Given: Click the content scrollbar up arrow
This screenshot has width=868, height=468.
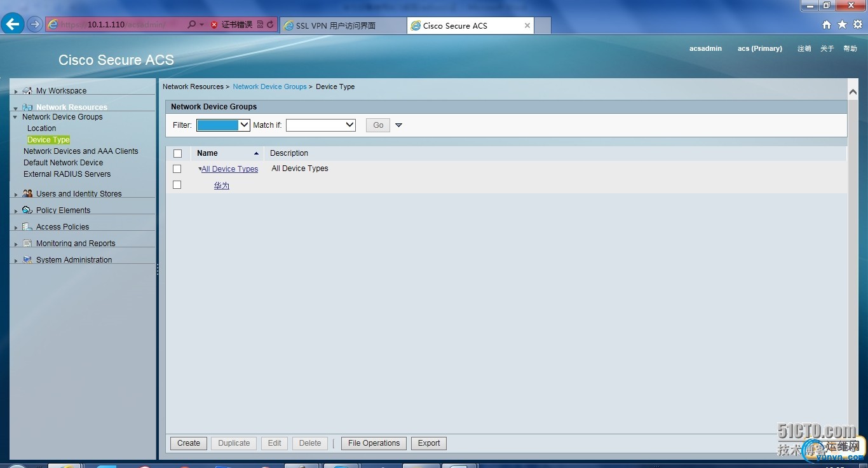Looking at the screenshot, I should tap(853, 92).
